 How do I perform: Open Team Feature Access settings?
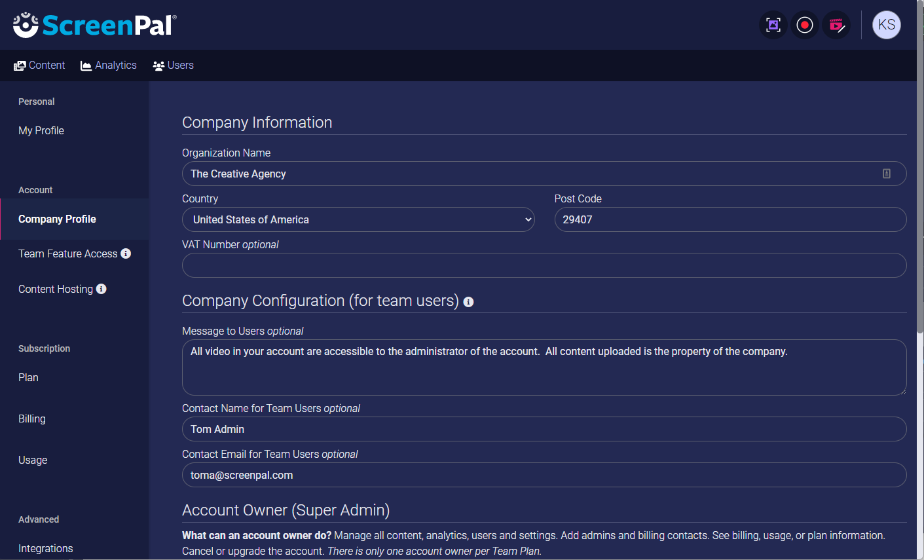(68, 253)
